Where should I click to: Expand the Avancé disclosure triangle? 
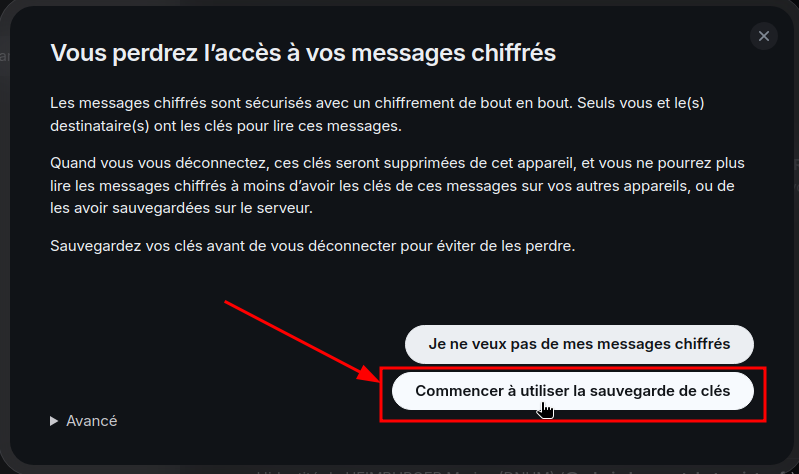54,421
